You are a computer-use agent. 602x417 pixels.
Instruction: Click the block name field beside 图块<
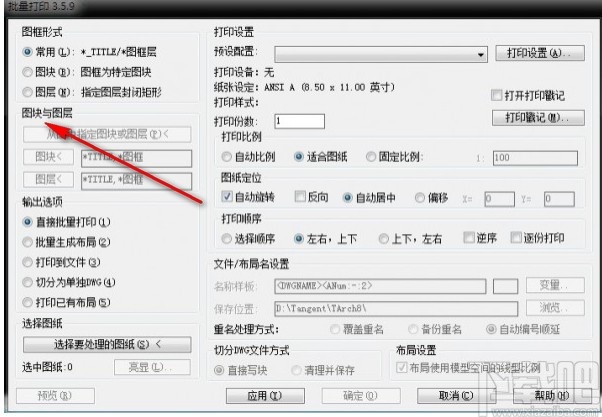[137, 158]
